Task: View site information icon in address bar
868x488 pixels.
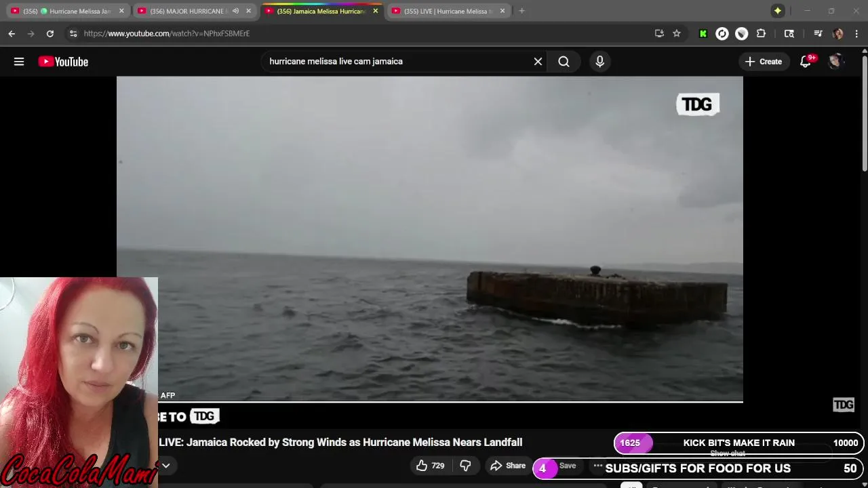Action: coord(73,33)
